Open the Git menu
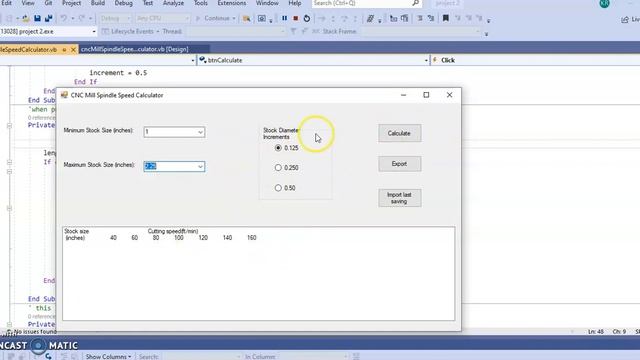The height and width of the screenshot is (360, 640). (x=49, y=3)
